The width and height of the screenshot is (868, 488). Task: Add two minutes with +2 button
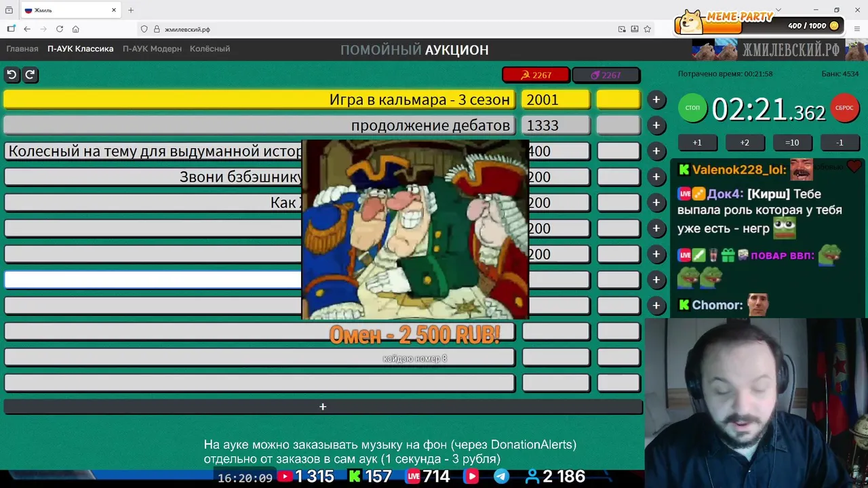click(745, 142)
